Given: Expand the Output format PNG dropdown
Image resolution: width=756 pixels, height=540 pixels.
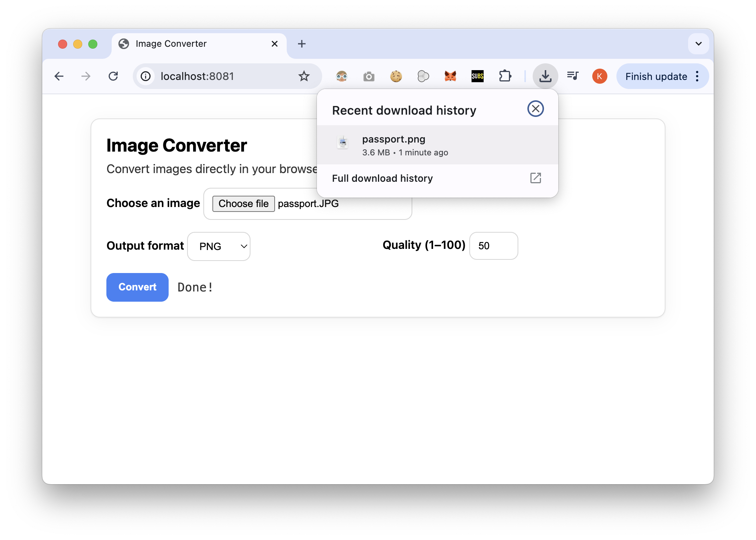Looking at the screenshot, I should pos(219,246).
